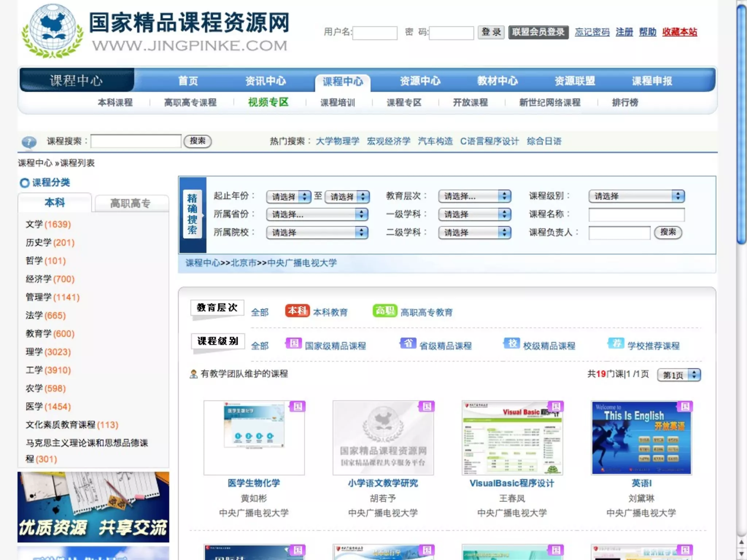Click the 省 provincial-level course icon

pyautogui.click(x=408, y=343)
